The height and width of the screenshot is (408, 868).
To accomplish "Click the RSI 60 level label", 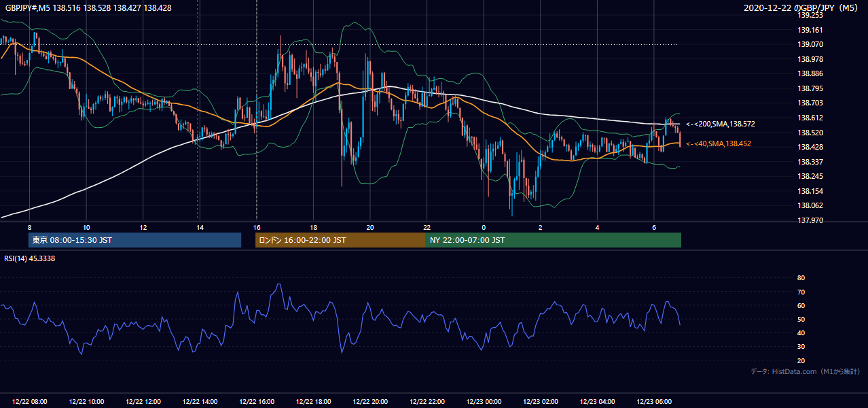I will (801, 305).
